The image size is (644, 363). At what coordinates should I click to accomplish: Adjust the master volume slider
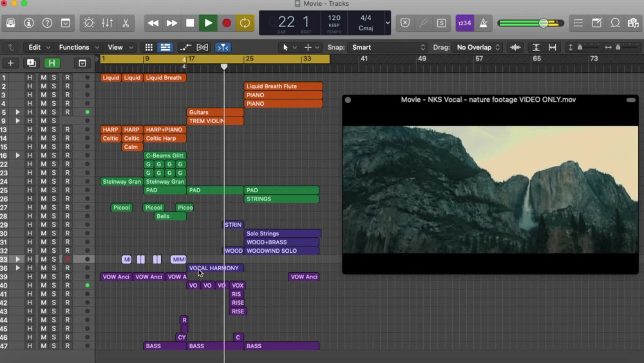544,23
